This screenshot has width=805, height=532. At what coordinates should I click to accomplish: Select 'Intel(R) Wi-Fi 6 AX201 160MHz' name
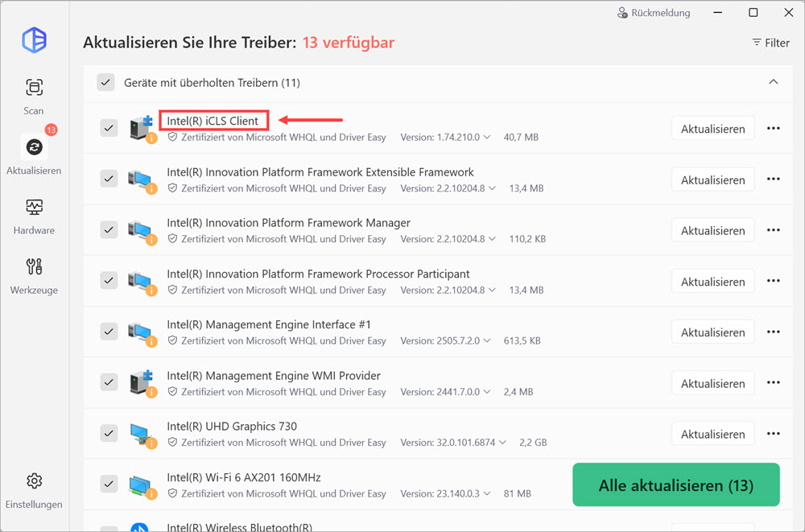[244, 477]
